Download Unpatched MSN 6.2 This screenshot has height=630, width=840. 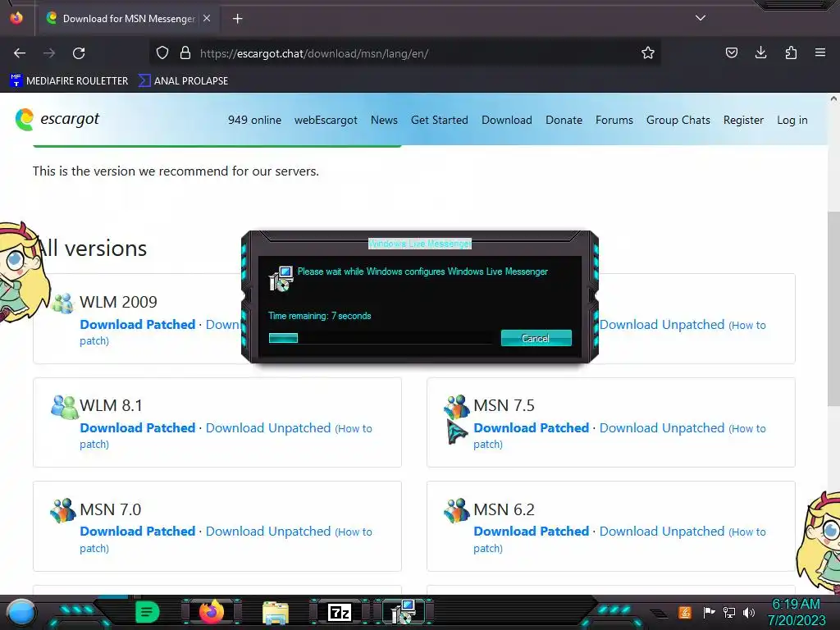pyautogui.click(x=662, y=532)
